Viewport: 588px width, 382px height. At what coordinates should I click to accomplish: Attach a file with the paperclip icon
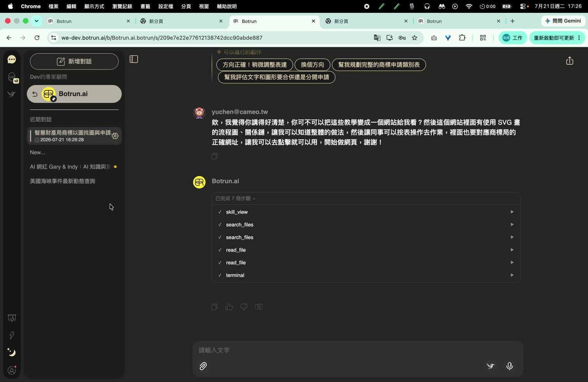203,366
